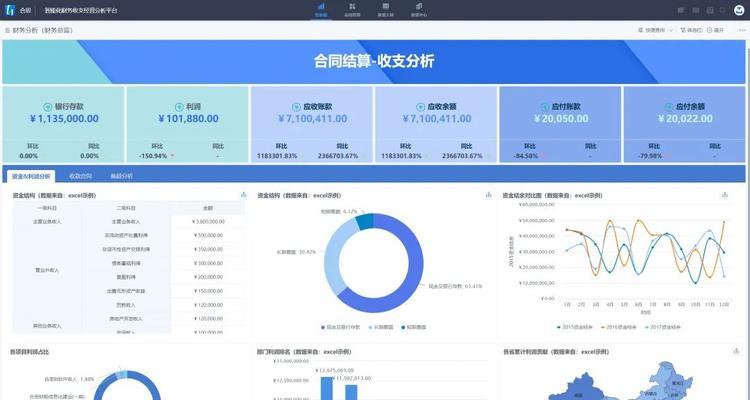Screen dimensions: 750x400
Task: Click the -150.94% 环比 figure under 利润
Action: point(153,156)
